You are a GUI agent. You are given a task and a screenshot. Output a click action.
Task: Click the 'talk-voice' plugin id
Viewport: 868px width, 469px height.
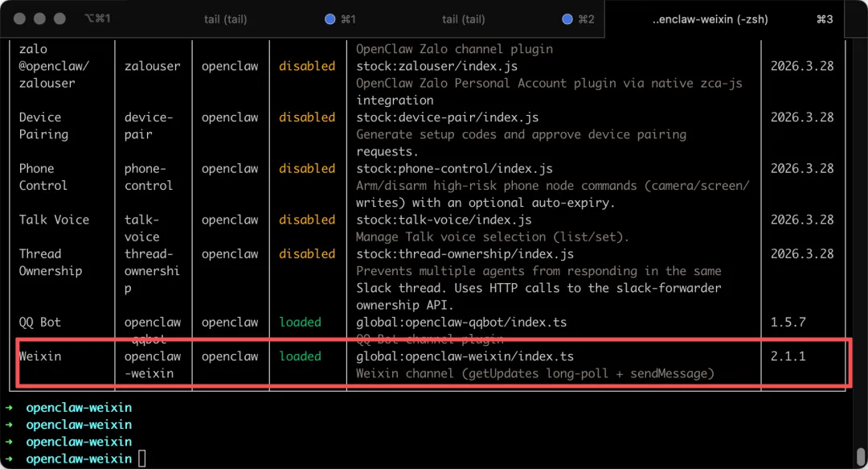[141, 228]
